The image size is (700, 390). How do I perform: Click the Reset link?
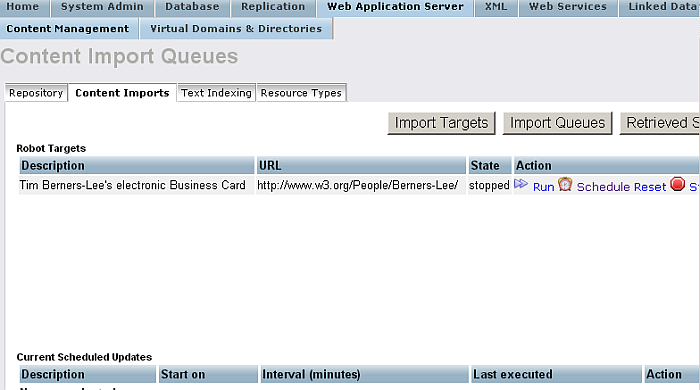click(650, 187)
